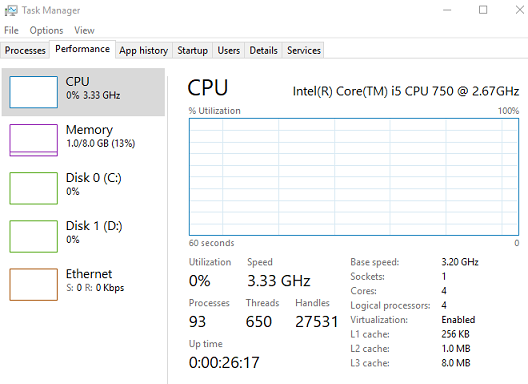Open the Options menu

coord(46,30)
